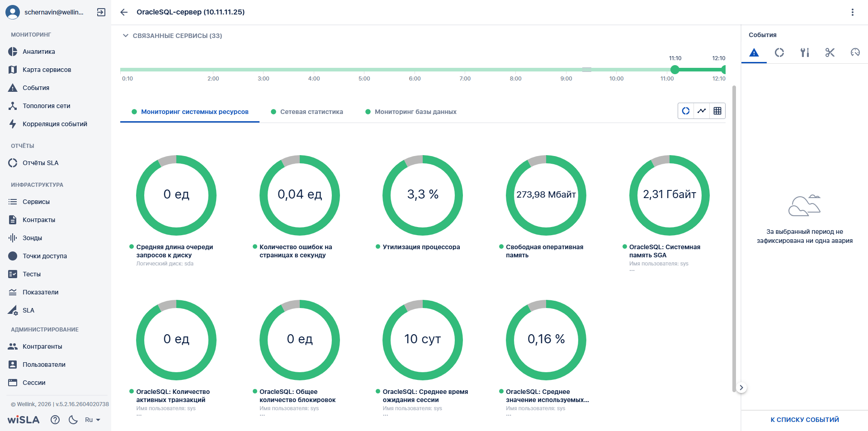Click the SLA settings icon in sidebar
The image size is (868, 431).
pos(13,310)
